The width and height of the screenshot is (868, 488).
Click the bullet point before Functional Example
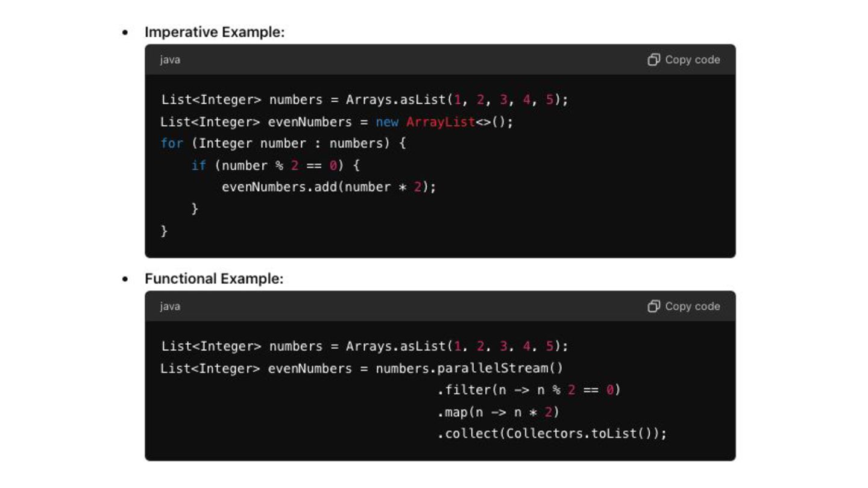click(125, 280)
